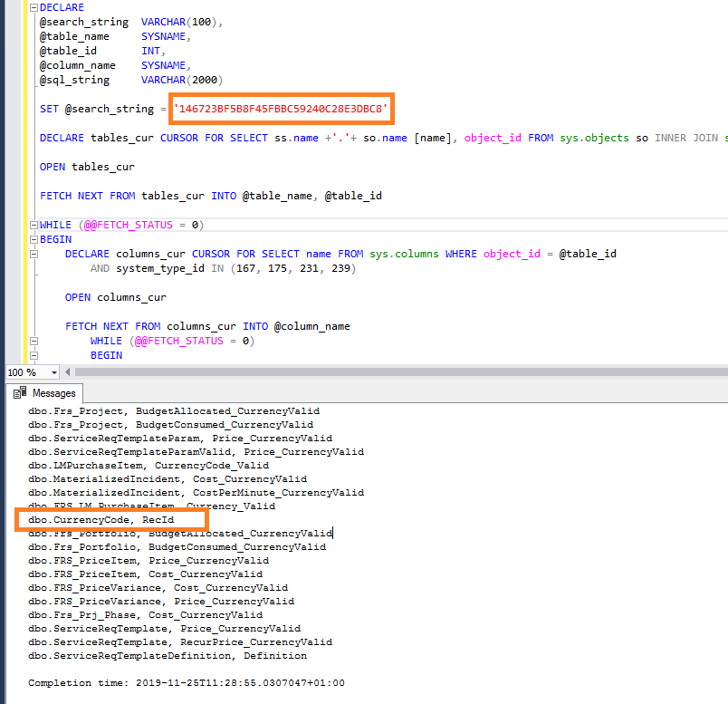
Task: Collapse the inner WHILE @@FETCH_STATUS block
Action: [33, 340]
